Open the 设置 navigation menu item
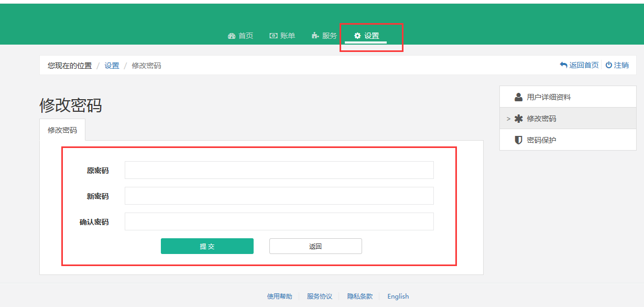 tap(366, 36)
